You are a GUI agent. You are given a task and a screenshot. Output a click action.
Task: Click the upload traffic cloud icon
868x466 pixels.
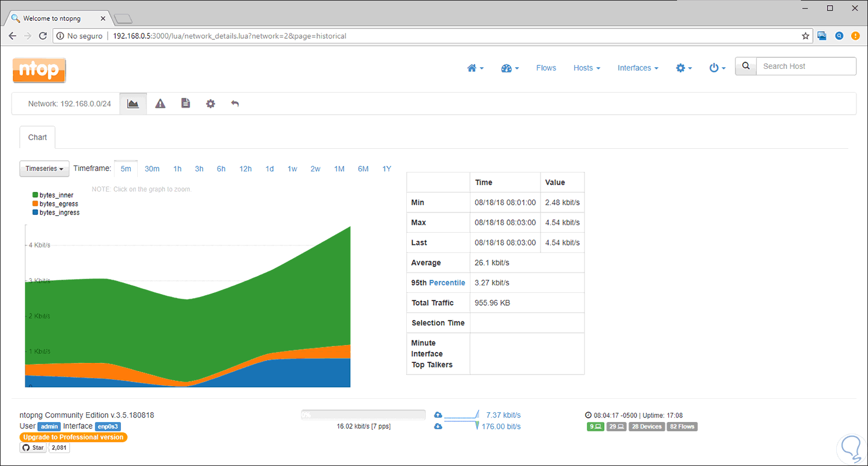(x=438, y=415)
